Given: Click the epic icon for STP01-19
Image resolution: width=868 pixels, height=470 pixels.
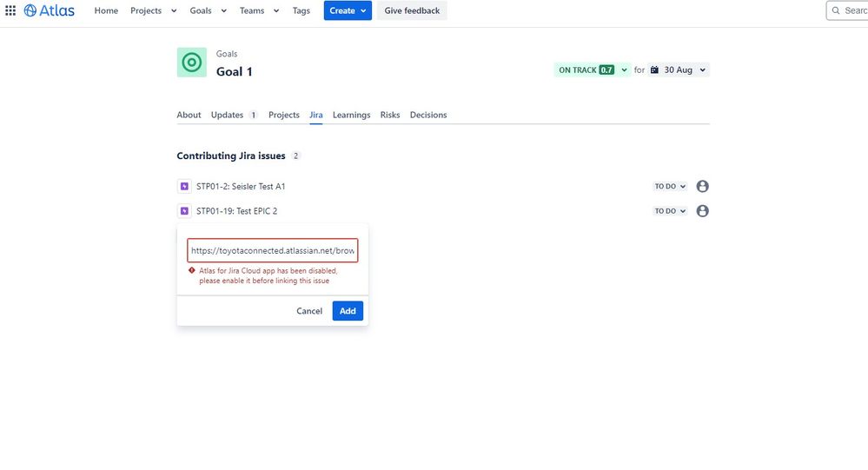Looking at the screenshot, I should click(184, 211).
